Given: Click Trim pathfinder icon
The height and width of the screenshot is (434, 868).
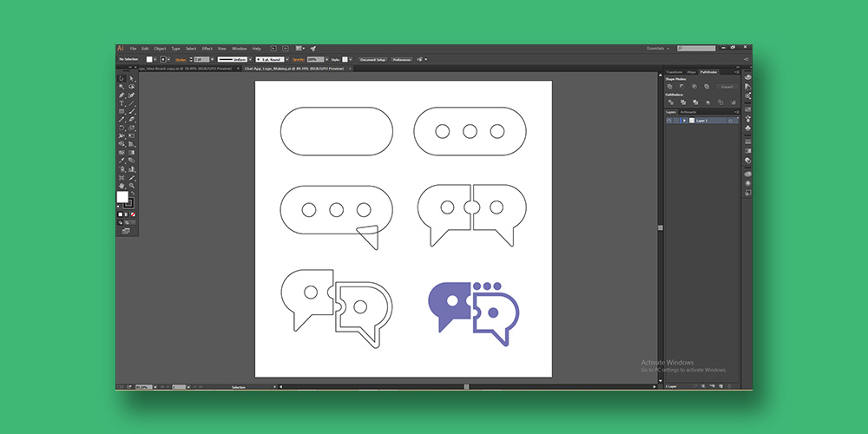Looking at the screenshot, I should pyautogui.click(x=683, y=102).
